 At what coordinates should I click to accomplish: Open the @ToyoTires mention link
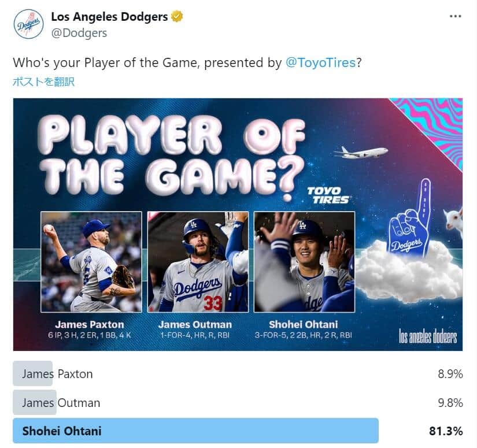321,62
